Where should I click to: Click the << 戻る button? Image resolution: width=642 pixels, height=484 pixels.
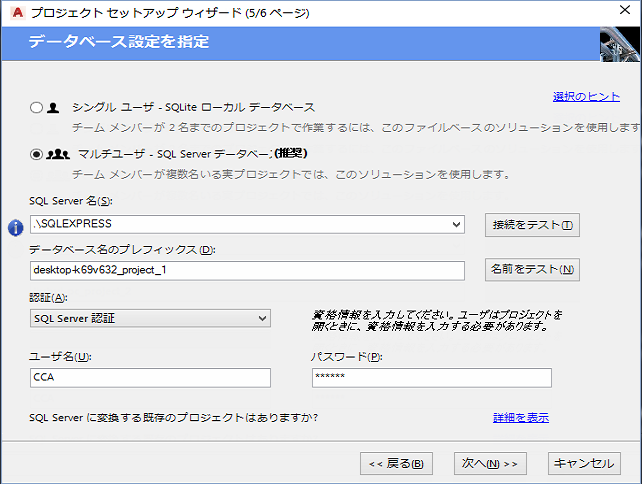tap(396, 464)
